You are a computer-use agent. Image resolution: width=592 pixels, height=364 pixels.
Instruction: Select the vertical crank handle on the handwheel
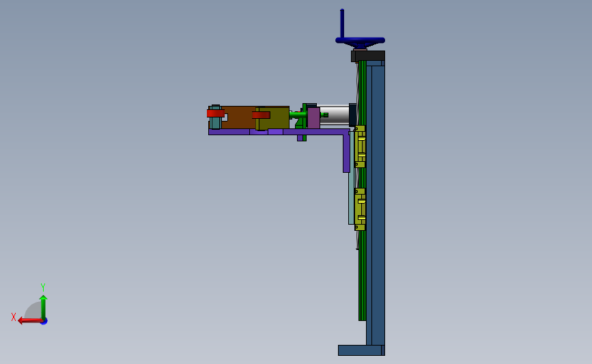(x=342, y=23)
